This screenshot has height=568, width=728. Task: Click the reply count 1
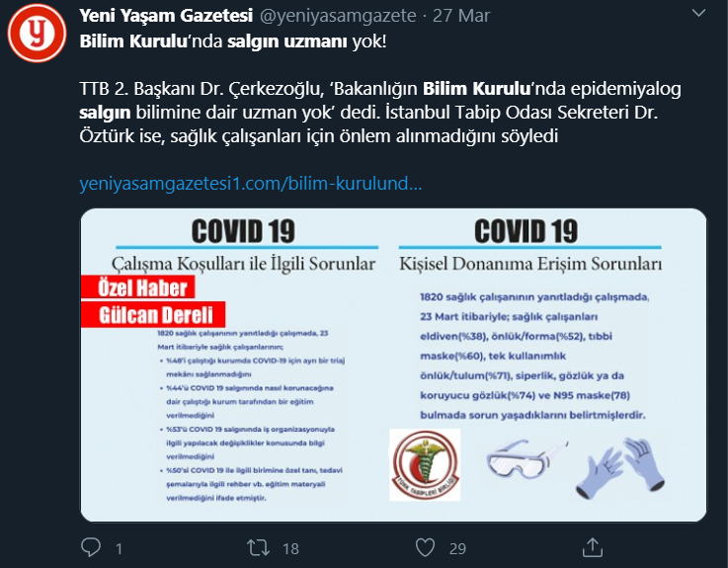tap(119, 549)
